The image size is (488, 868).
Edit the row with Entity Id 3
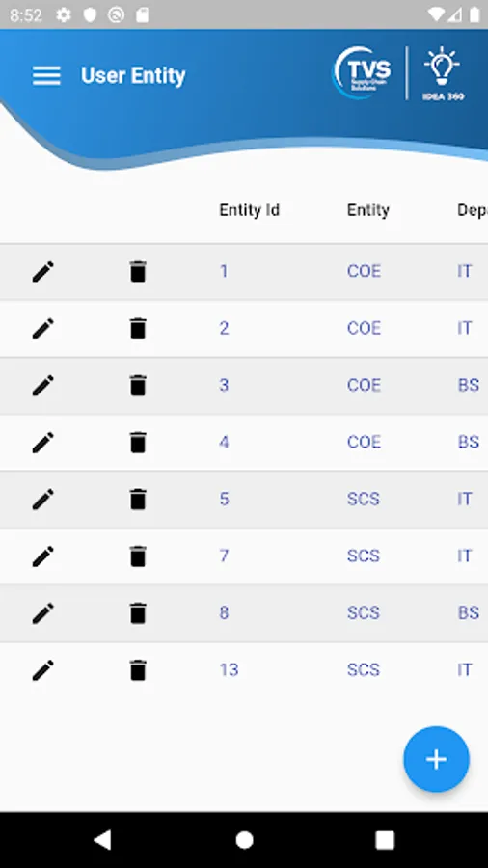(x=43, y=386)
